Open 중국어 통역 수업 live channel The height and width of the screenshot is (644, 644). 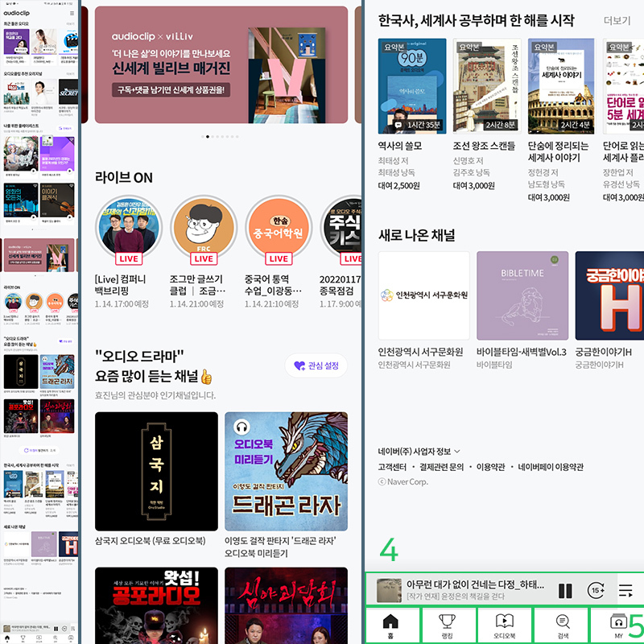[279, 227]
